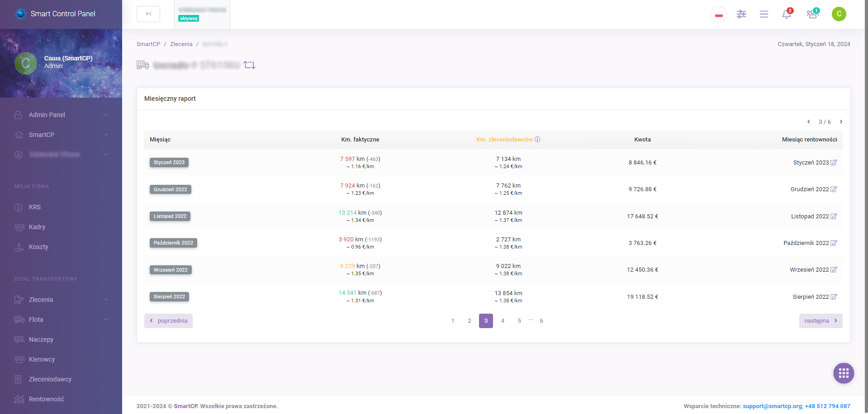This screenshot has height=414, width=868.
Task: Click support@smartcp.org email link
Action: (772, 406)
